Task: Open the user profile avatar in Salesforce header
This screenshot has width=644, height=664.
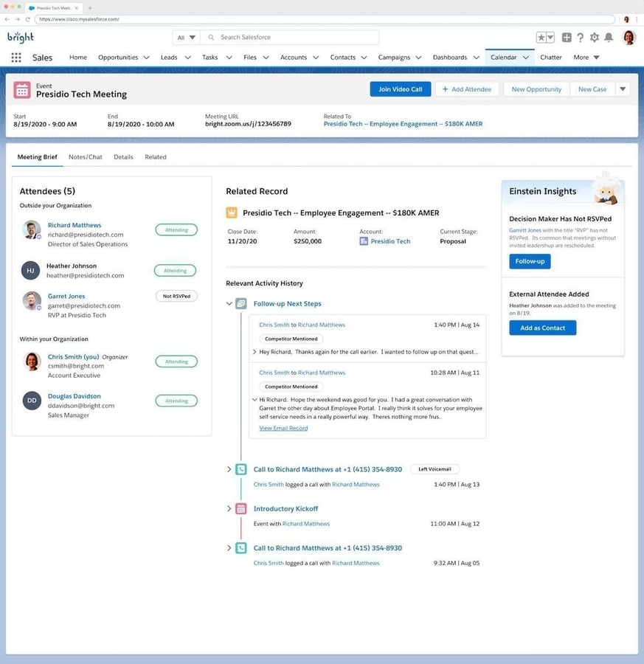Action: pyautogui.click(x=629, y=38)
